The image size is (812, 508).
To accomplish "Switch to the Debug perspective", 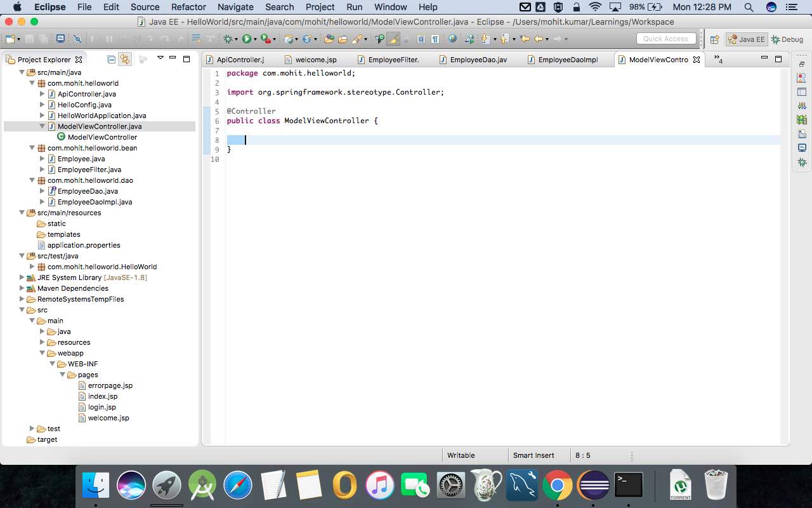I will 787,39.
